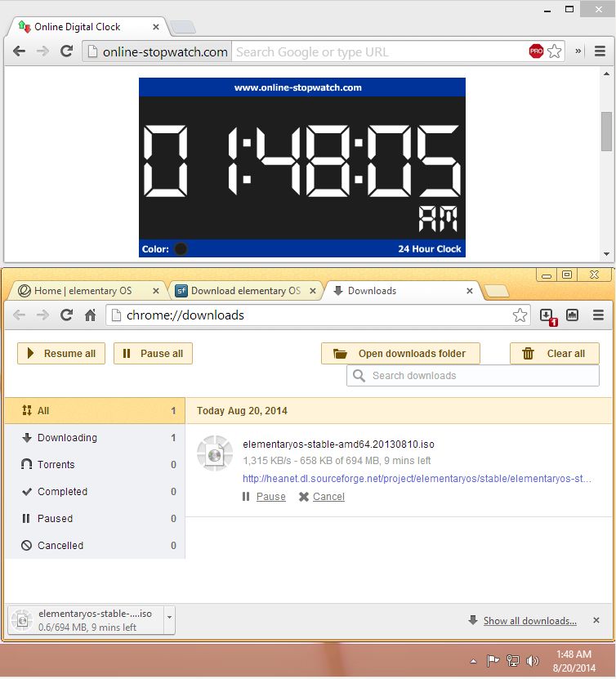Select All downloads category

point(95,410)
